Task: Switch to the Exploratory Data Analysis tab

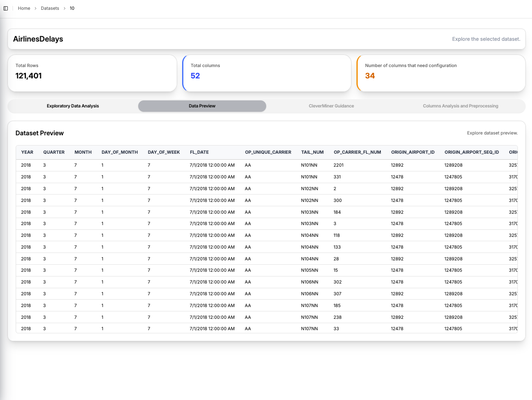Action: (73, 106)
